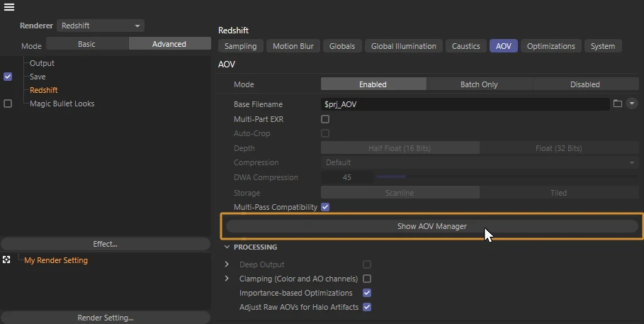Toggle Importance-based Optimizations checkbox
The image size is (644, 324).
click(x=367, y=293)
